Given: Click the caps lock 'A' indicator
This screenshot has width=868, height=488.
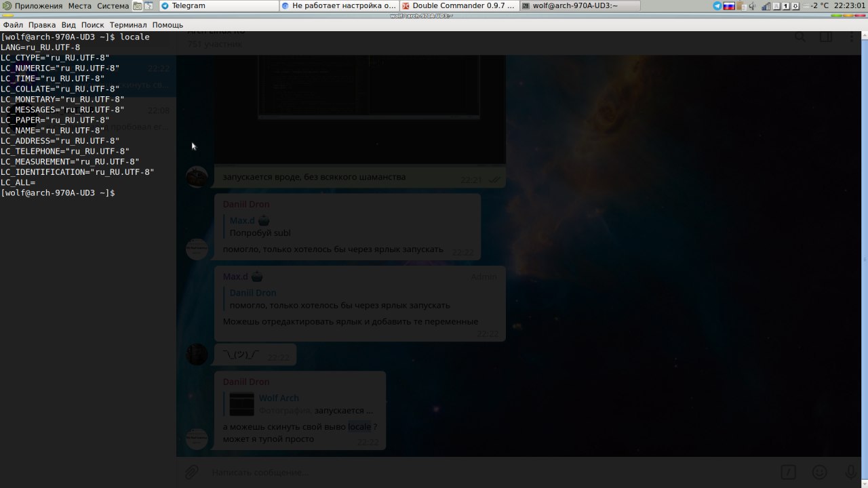Looking at the screenshot, I should pos(778,5).
